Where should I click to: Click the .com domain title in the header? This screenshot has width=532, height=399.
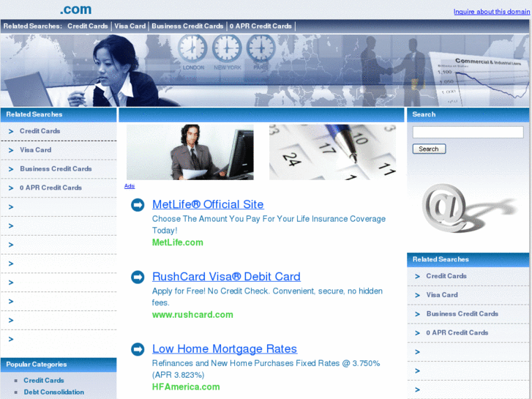point(75,10)
